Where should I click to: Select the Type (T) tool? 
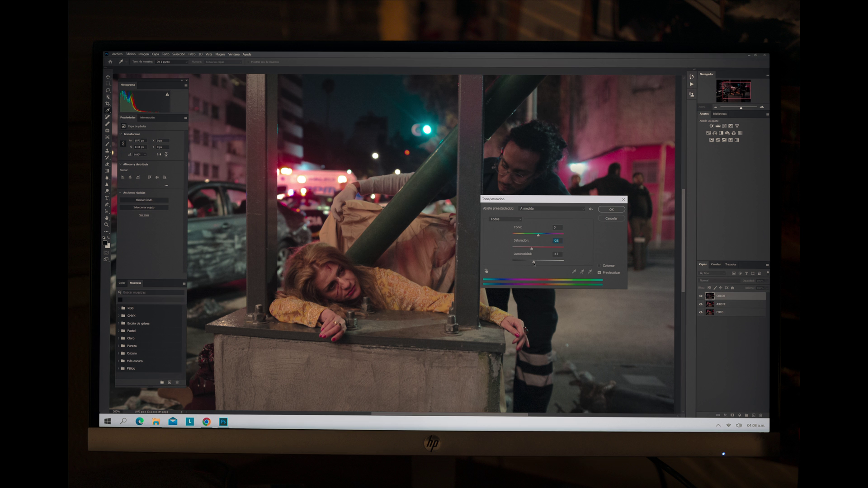107,198
